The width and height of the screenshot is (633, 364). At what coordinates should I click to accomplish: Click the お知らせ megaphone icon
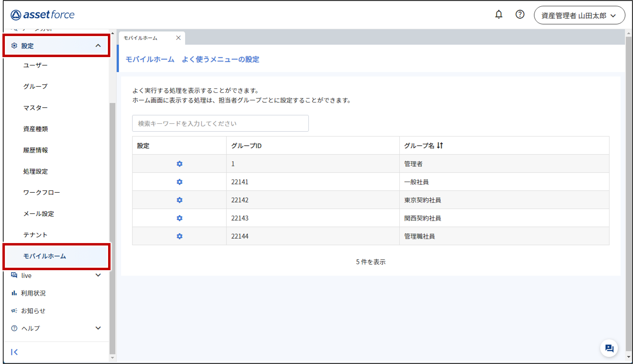(14, 311)
